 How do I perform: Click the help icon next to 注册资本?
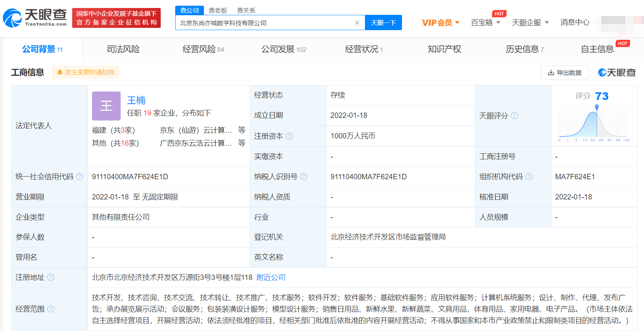pyautogui.click(x=289, y=136)
